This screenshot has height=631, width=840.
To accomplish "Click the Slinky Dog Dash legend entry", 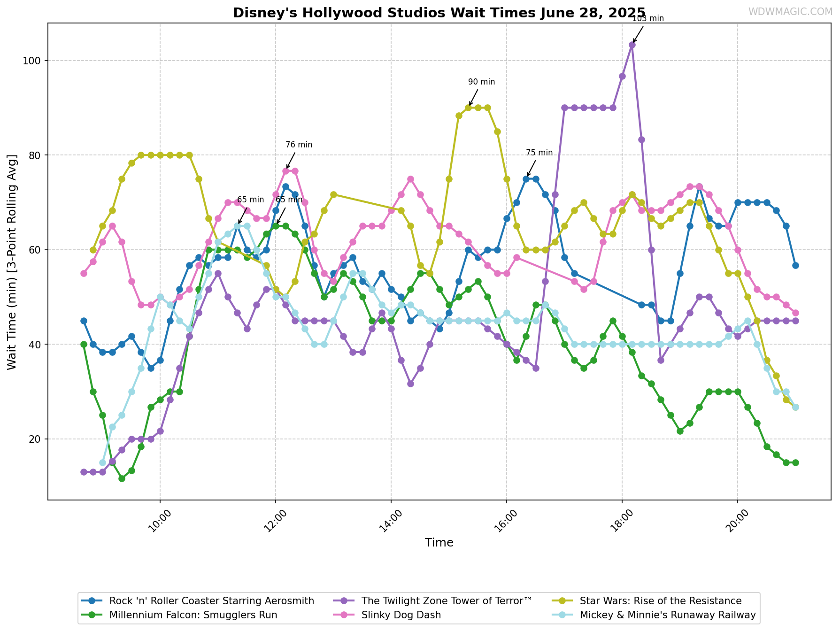I will [x=387, y=615].
